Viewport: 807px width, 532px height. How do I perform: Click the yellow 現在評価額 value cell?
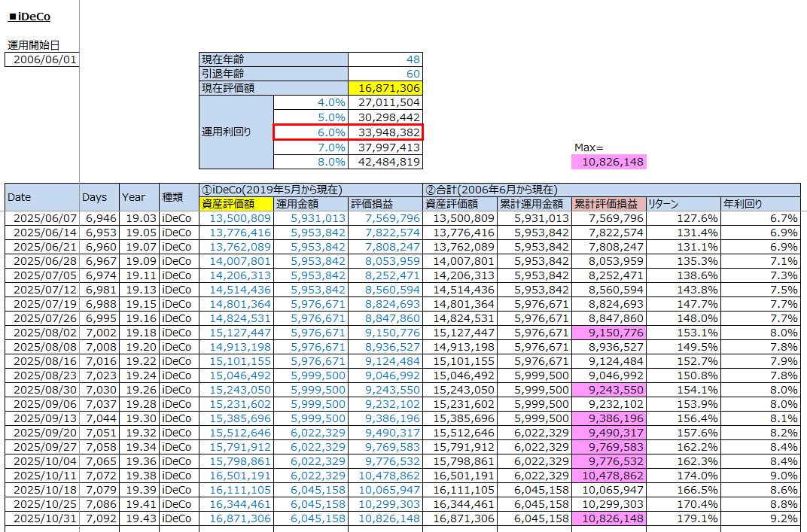(385, 88)
